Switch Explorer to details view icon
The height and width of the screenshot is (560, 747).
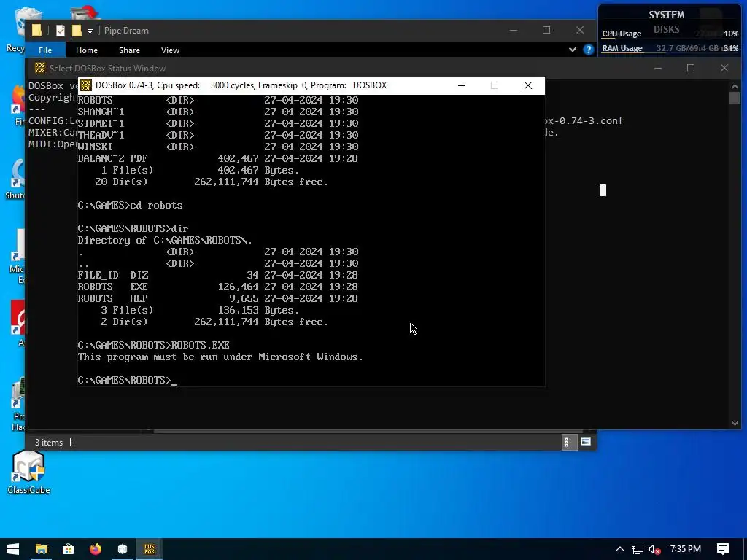point(568,443)
